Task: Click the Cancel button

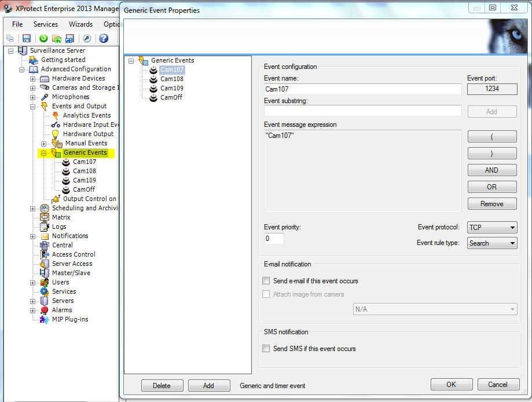Action: [x=498, y=385]
